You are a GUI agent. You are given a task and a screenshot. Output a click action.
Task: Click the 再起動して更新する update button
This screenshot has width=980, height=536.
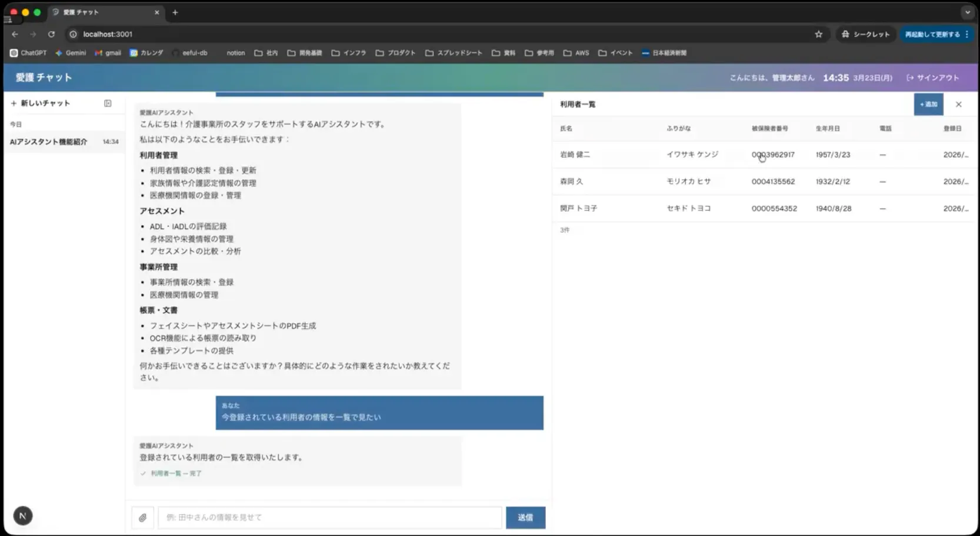coord(932,34)
